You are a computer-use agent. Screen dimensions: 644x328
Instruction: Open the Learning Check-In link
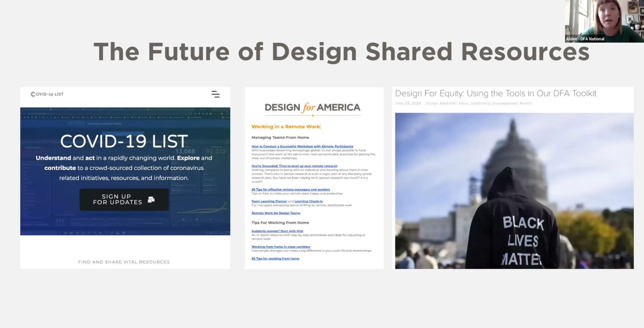[x=308, y=201]
